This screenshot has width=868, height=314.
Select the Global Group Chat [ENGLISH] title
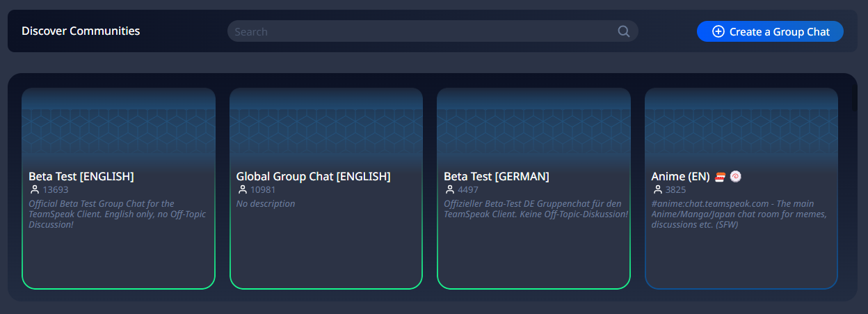point(314,177)
